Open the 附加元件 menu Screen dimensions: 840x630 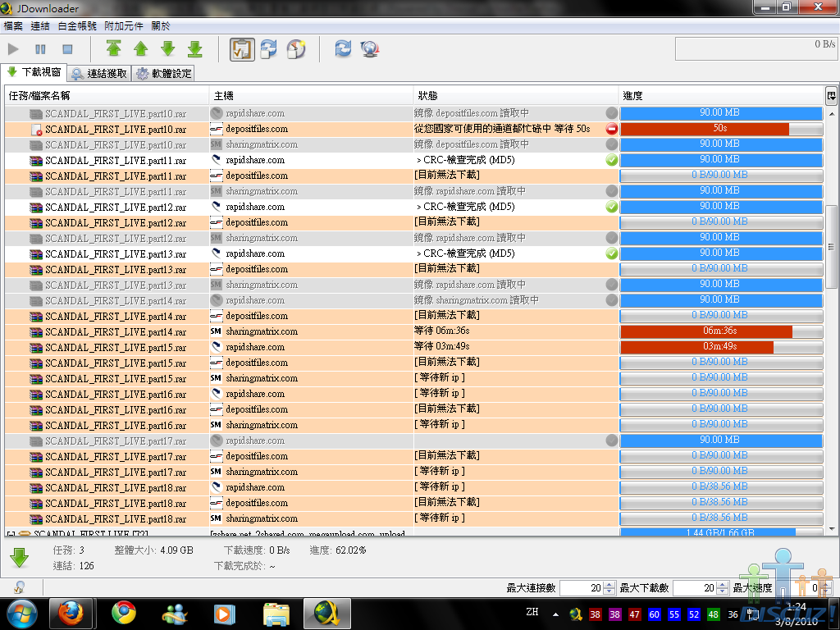point(124,25)
